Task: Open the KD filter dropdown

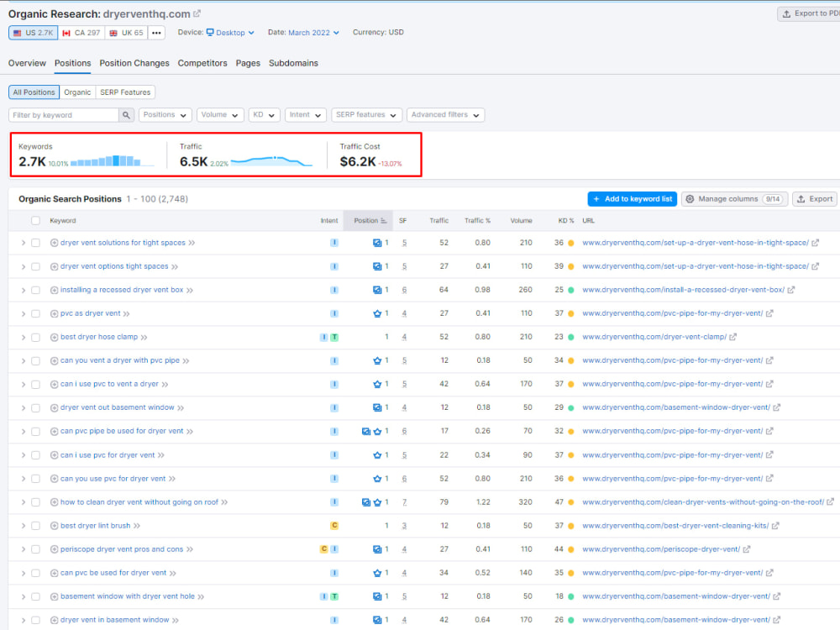Action: pyautogui.click(x=264, y=115)
